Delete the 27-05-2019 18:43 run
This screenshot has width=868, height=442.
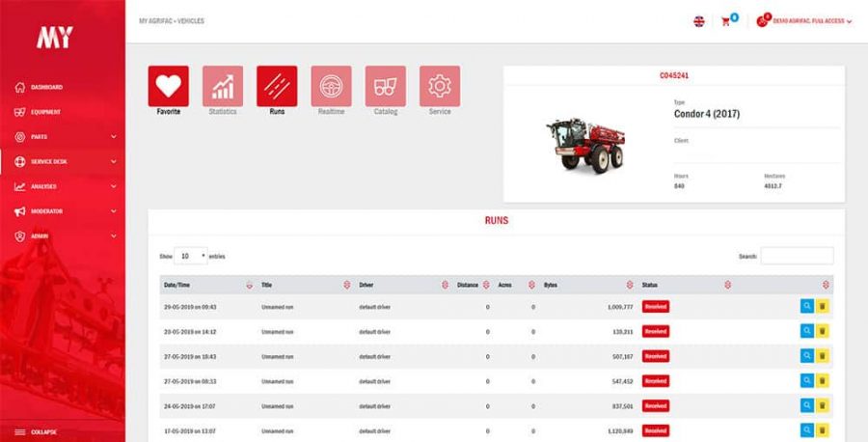823,355
